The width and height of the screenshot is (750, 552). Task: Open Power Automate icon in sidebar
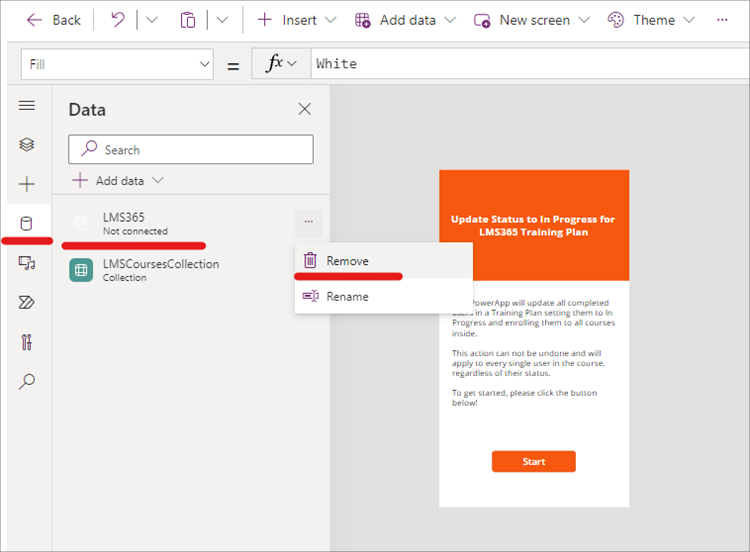click(27, 302)
